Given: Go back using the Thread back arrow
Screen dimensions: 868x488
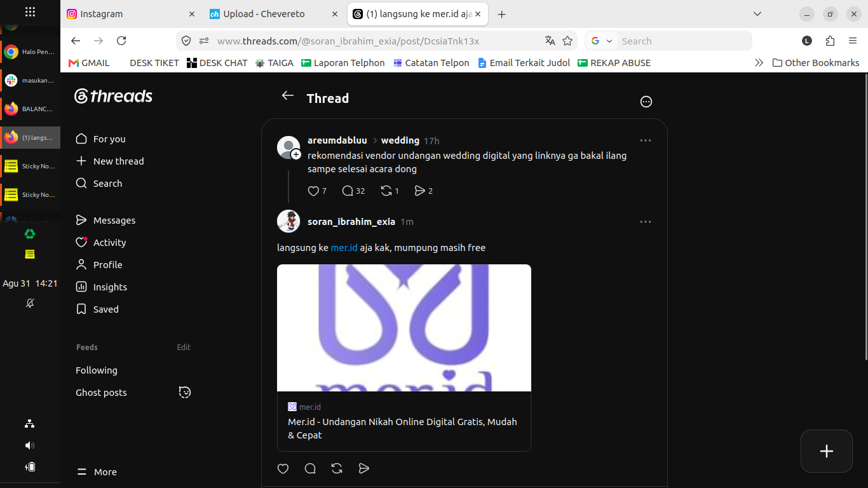Looking at the screenshot, I should click(x=288, y=95).
